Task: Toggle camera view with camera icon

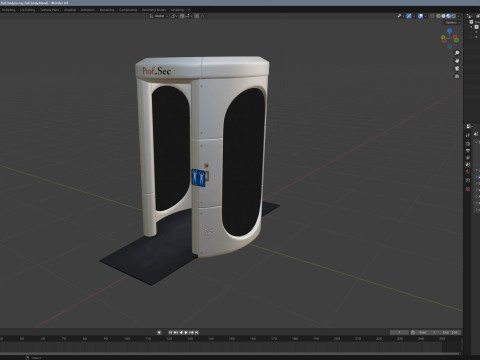Action: (457, 68)
